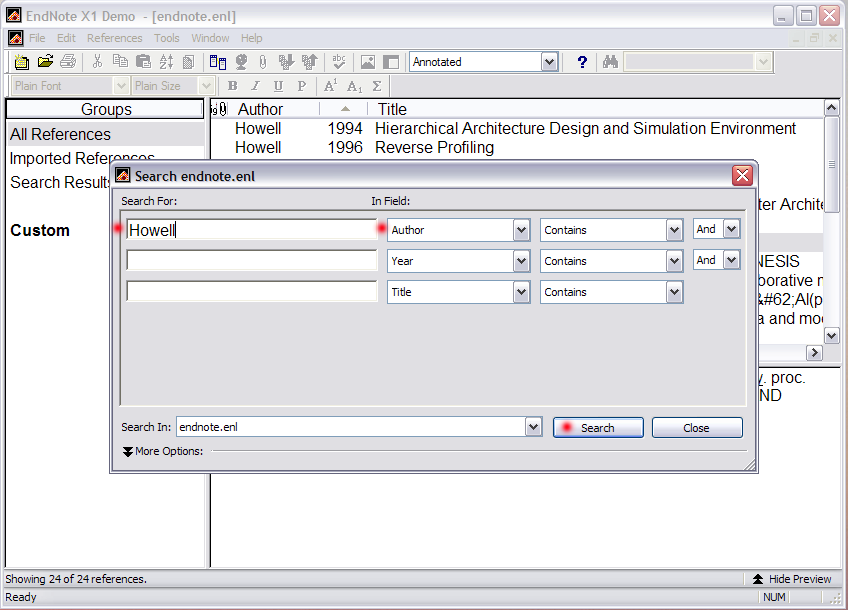Click the Spell Check abc icon

(339, 62)
